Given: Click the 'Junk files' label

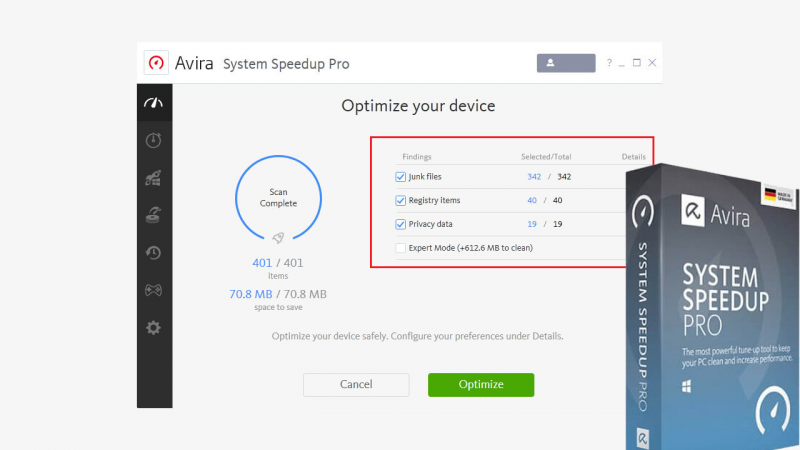Looking at the screenshot, I should (424, 177).
